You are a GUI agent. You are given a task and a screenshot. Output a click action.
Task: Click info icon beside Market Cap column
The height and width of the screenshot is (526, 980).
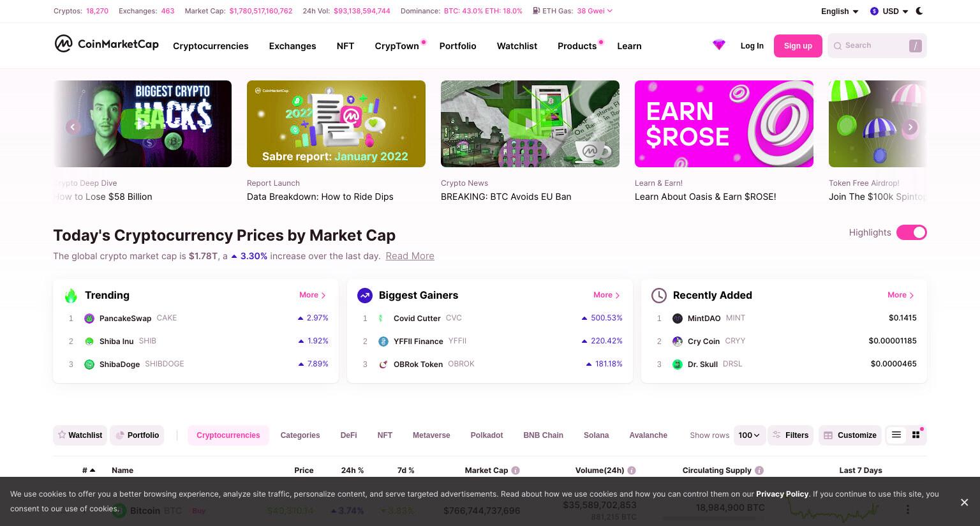[x=516, y=470]
